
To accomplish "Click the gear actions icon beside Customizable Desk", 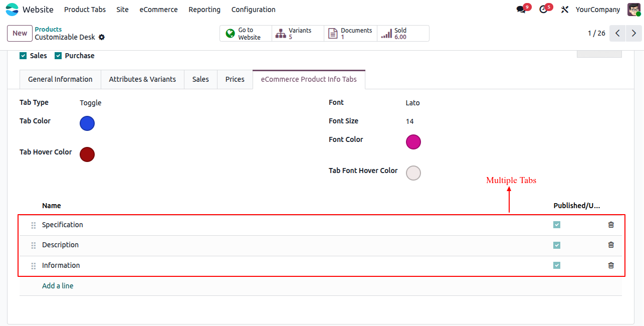I will tap(102, 37).
